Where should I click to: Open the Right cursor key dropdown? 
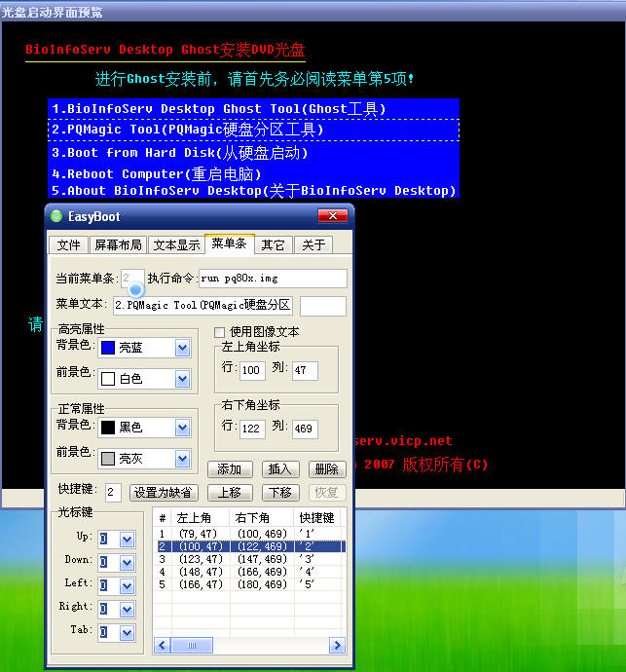pos(127,609)
